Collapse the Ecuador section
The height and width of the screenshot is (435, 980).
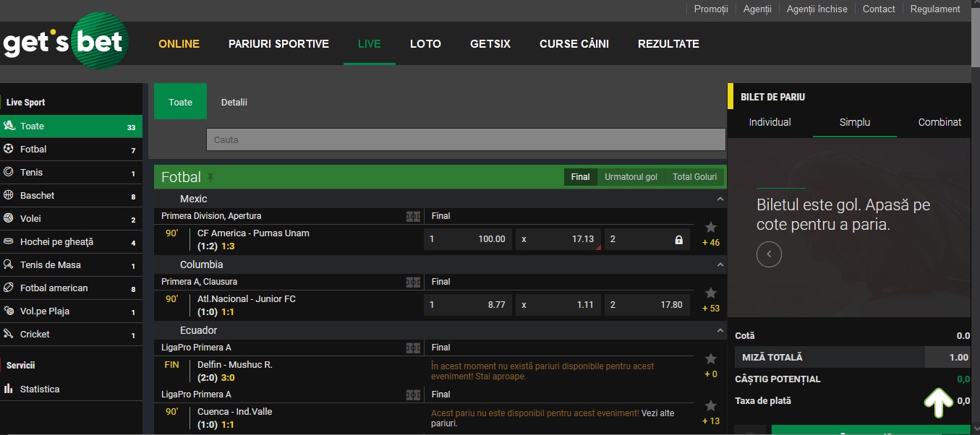[720, 330]
